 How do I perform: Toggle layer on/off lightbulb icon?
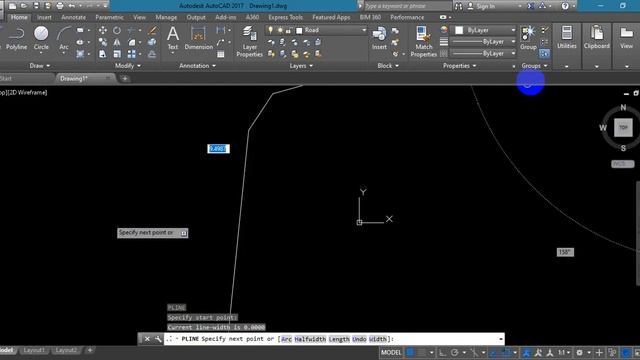(x=270, y=30)
